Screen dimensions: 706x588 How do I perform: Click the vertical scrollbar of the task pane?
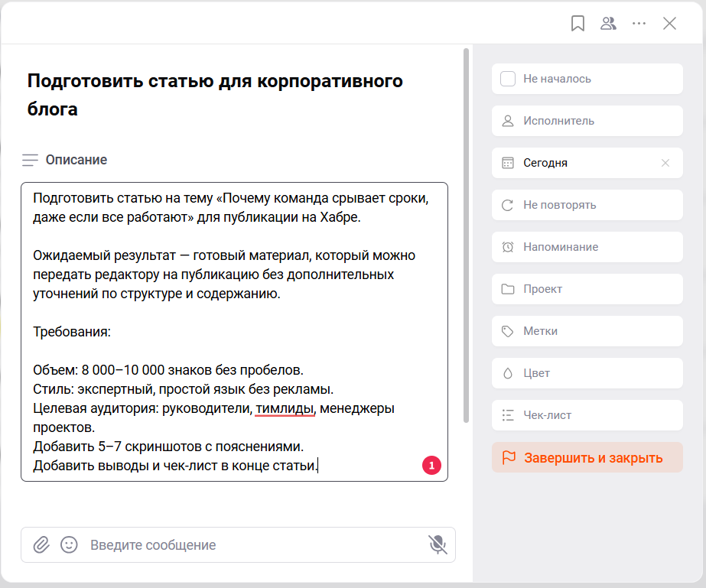coord(466,236)
